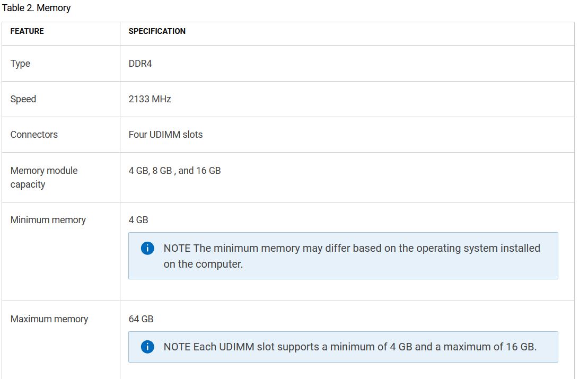Select the SPECIFICATION column header
This screenshot has height=379, width=588.
157,31
